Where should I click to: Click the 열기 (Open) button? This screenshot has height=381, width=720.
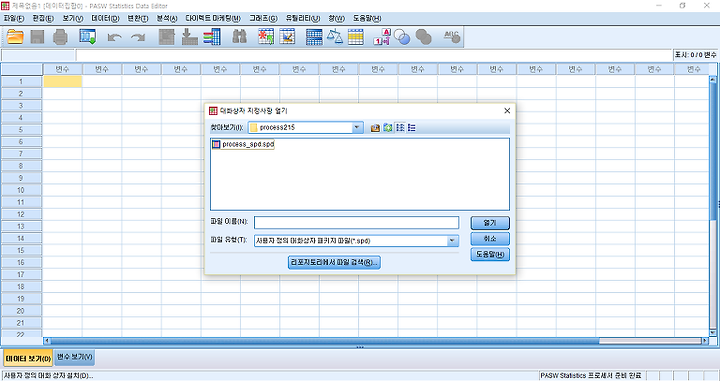tap(490, 223)
